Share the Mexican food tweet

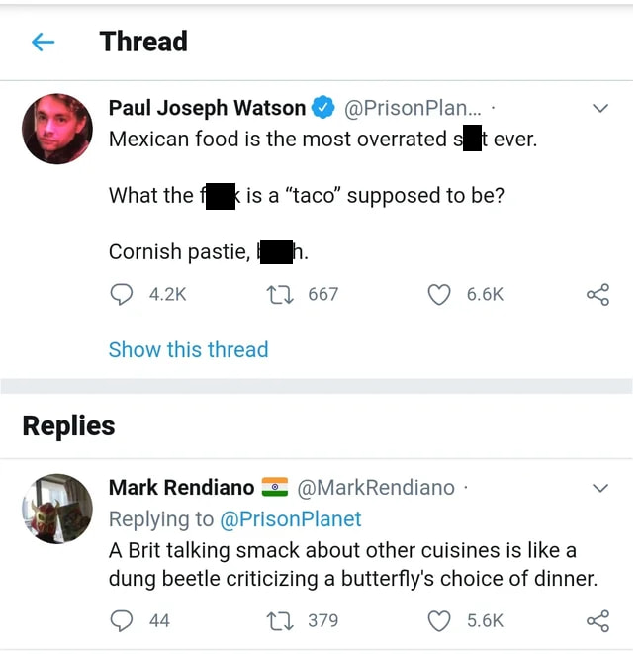coord(598,294)
